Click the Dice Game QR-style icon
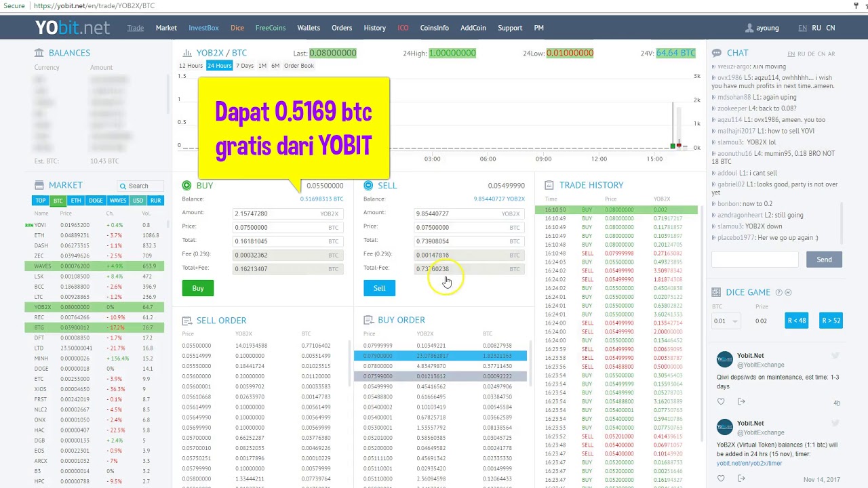 coord(716,292)
